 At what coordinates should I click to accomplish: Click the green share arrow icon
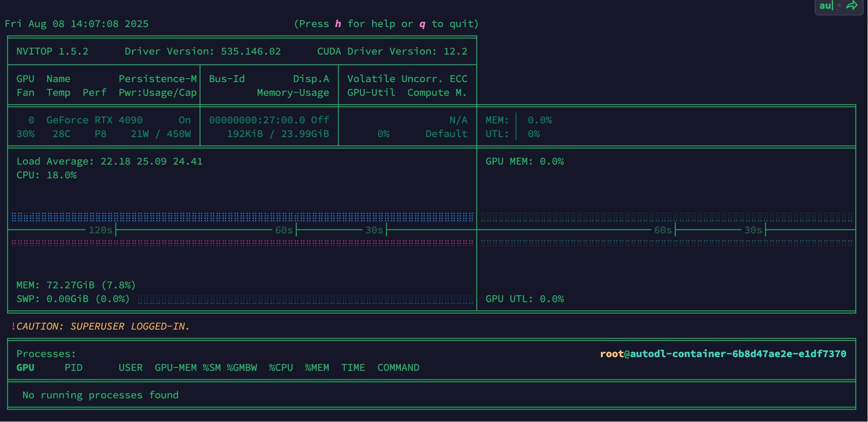[852, 6]
